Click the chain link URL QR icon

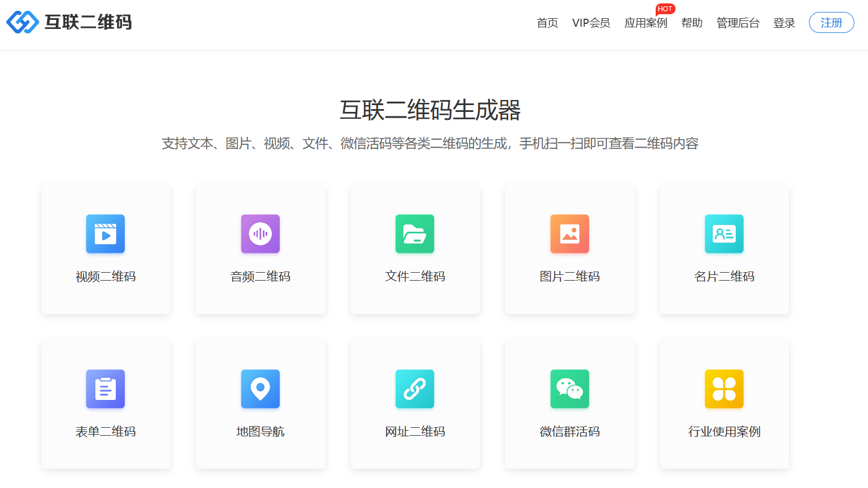tap(415, 389)
